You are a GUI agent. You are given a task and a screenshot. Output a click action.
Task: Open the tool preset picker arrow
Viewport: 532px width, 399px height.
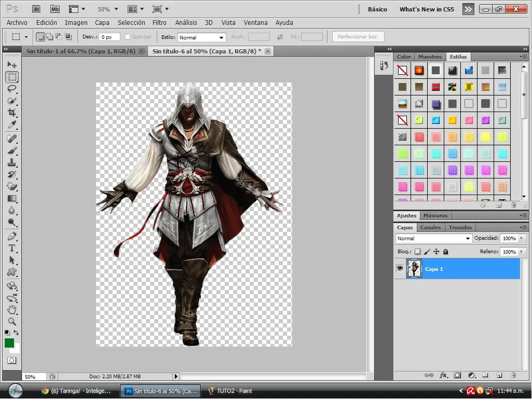[x=26, y=37]
